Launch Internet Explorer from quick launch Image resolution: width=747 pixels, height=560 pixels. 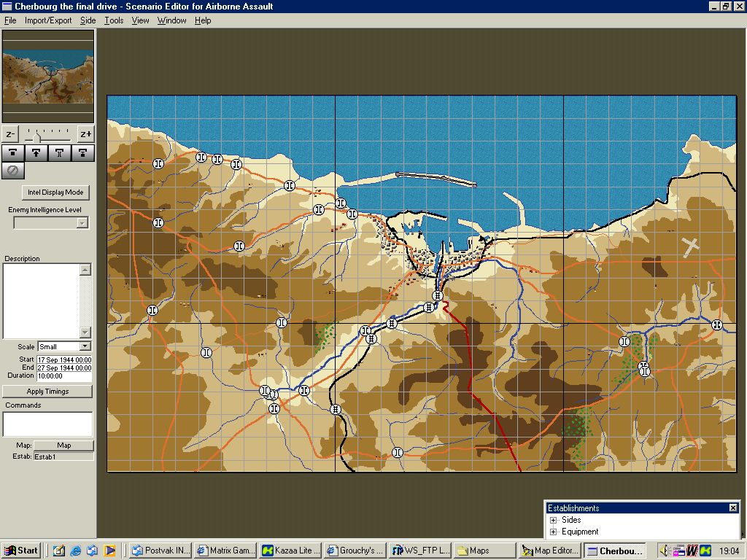tap(75, 551)
